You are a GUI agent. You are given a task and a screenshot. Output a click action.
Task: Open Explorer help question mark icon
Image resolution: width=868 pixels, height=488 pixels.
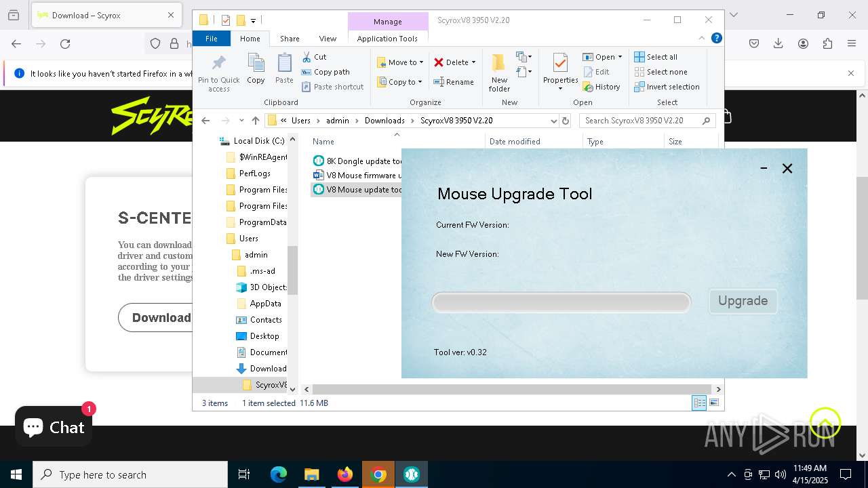tap(716, 38)
